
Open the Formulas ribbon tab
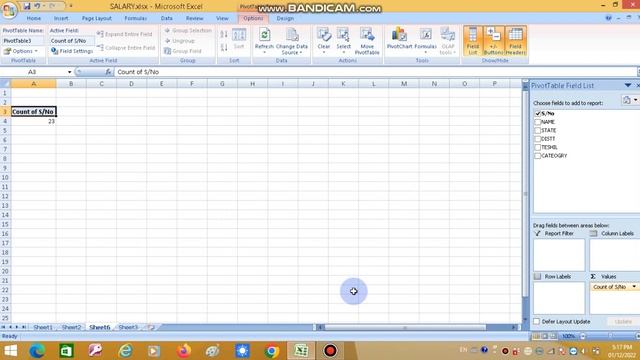coord(136,18)
